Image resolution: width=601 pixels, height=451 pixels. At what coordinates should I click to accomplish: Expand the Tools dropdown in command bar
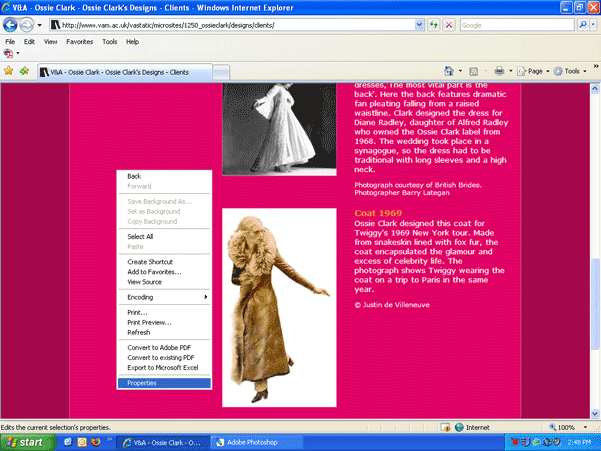(x=573, y=71)
